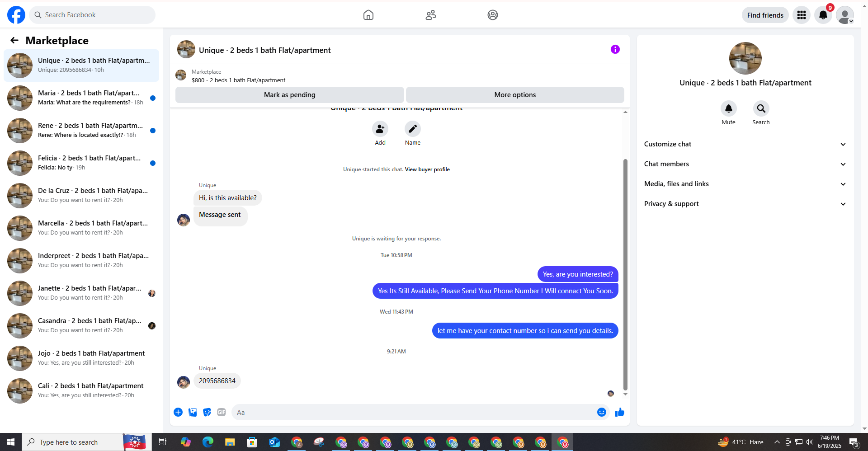Open Microsoft Edge from the taskbar
868x451 pixels.
[208, 442]
